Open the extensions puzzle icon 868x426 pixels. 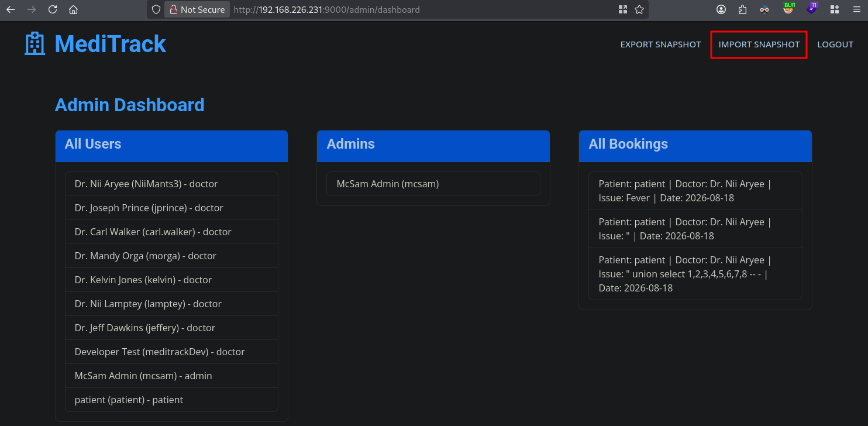(743, 9)
